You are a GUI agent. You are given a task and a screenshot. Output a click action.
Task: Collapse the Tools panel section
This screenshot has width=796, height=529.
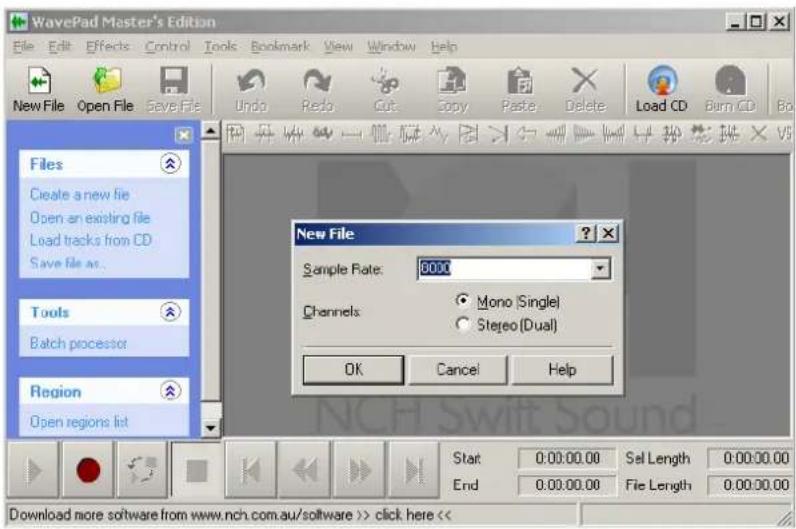click(x=171, y=312)
